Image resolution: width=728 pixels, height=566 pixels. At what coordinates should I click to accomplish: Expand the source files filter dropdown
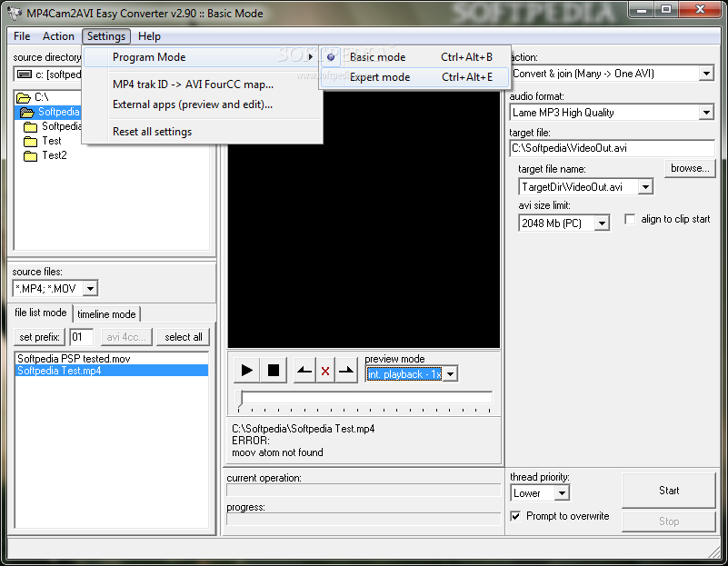91,289
